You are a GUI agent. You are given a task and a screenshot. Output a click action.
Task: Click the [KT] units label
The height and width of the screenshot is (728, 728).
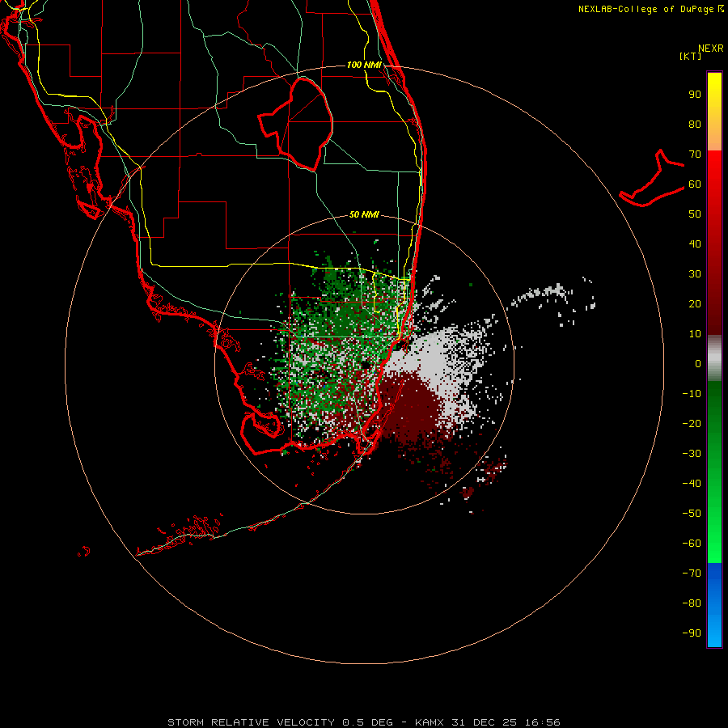pyautogui.click(x=691, y=56)
